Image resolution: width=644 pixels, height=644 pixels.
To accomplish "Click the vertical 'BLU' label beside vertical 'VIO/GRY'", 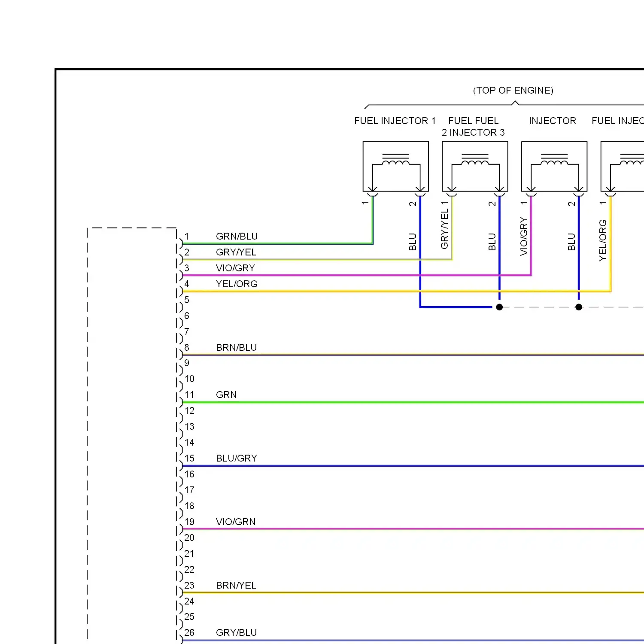I will coord(492,242).
